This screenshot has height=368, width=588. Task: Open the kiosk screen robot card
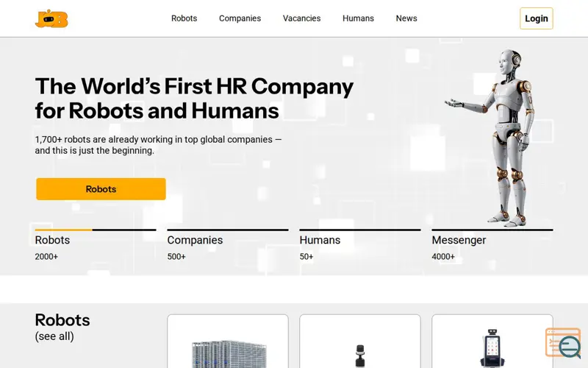492,342
